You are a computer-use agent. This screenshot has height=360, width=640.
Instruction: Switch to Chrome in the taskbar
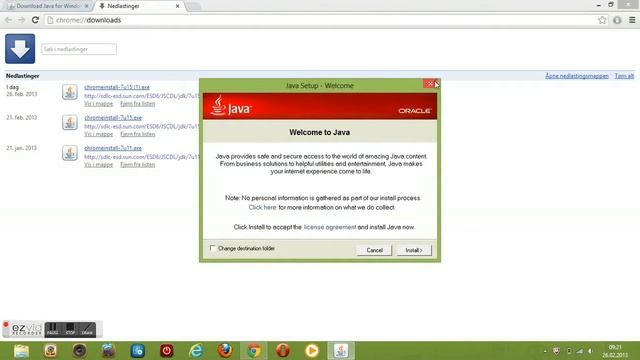coord(254,351)
